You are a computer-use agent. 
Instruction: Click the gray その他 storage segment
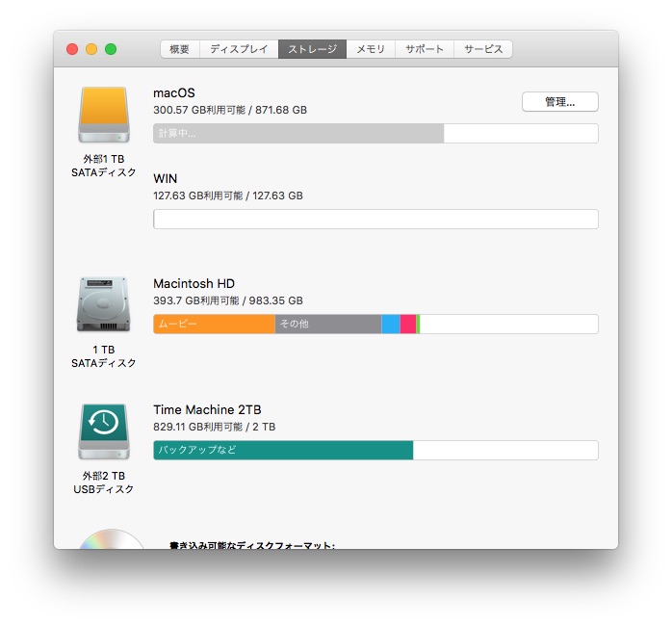328,324
